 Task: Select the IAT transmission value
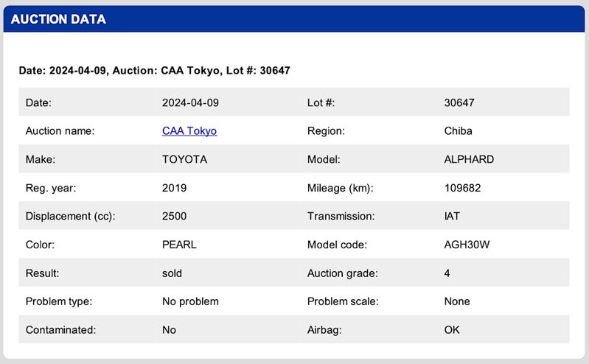453,217
